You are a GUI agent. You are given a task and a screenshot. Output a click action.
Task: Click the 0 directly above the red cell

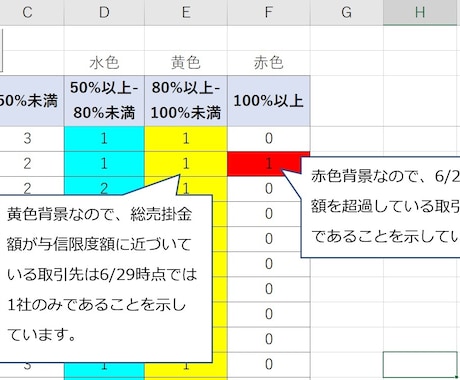point(269,139)
